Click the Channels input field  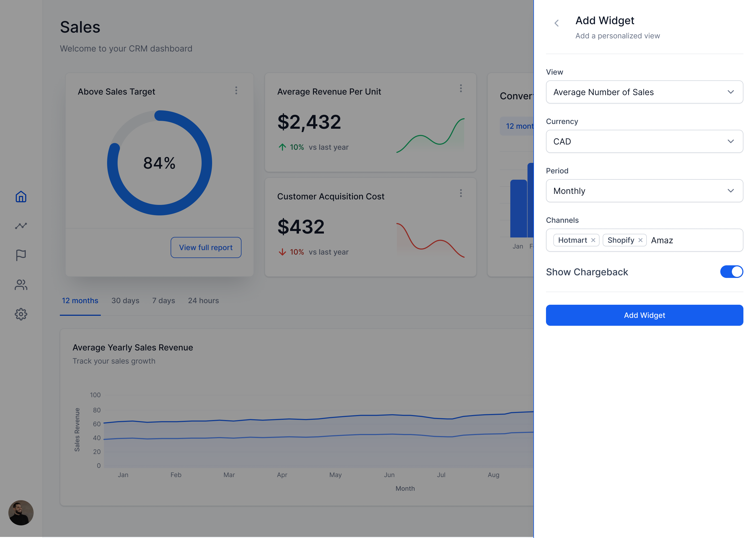692,240
